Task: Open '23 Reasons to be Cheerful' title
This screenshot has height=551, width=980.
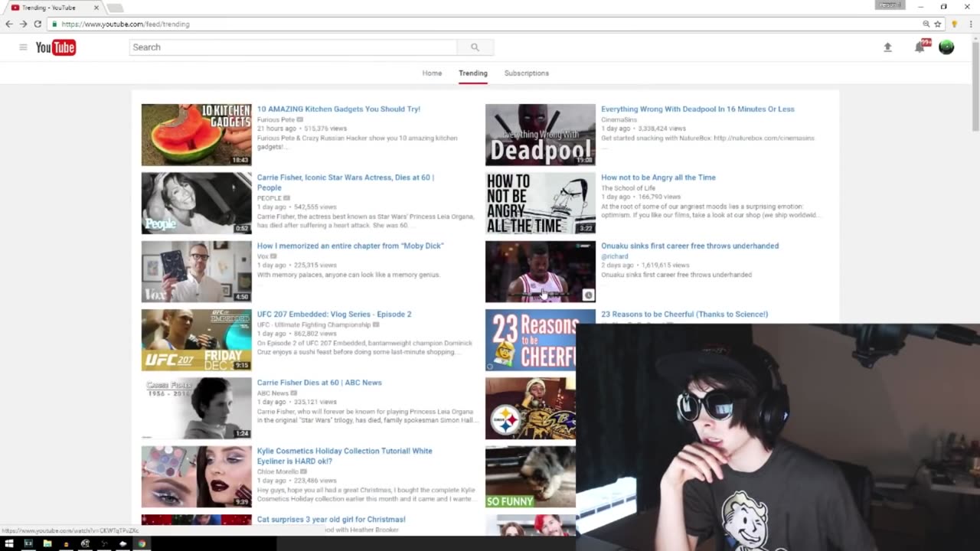Action: pyautogui.click(x=684, y=314)
